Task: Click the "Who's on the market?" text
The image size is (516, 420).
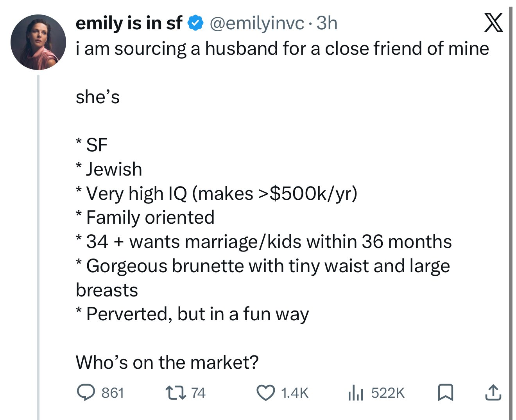Action: (167, 362)
